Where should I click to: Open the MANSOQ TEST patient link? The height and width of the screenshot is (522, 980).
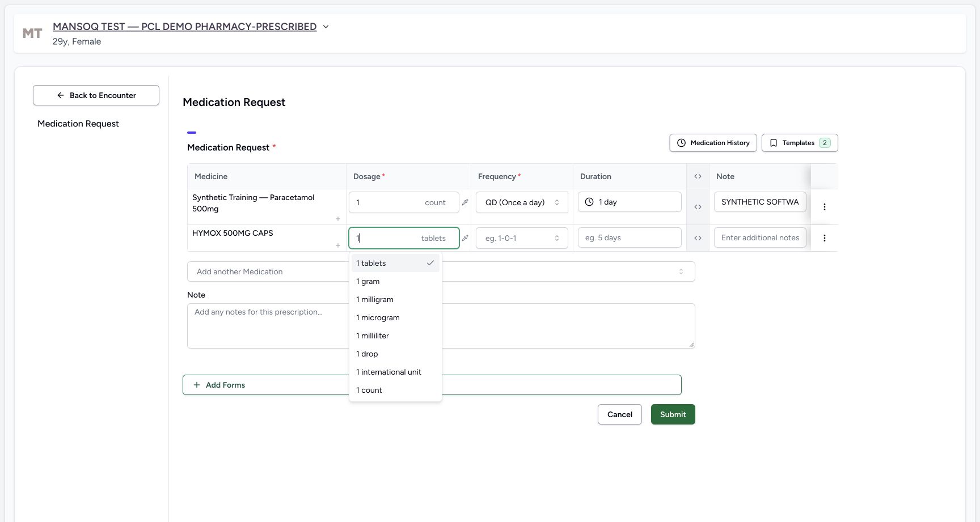coord(184,27)
